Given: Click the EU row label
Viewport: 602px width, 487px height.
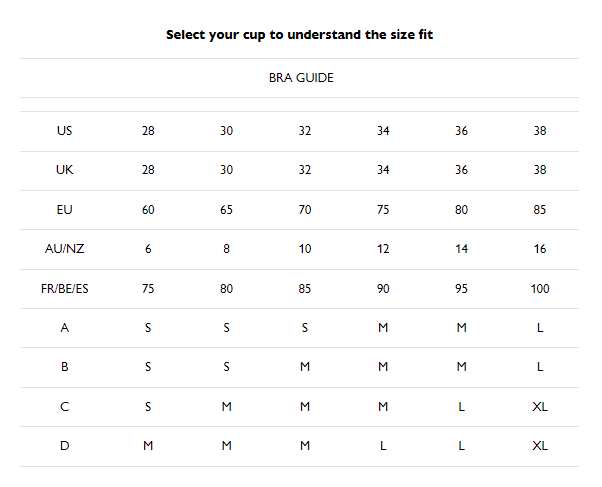Looking at the screenshot, I should point(65,210).
